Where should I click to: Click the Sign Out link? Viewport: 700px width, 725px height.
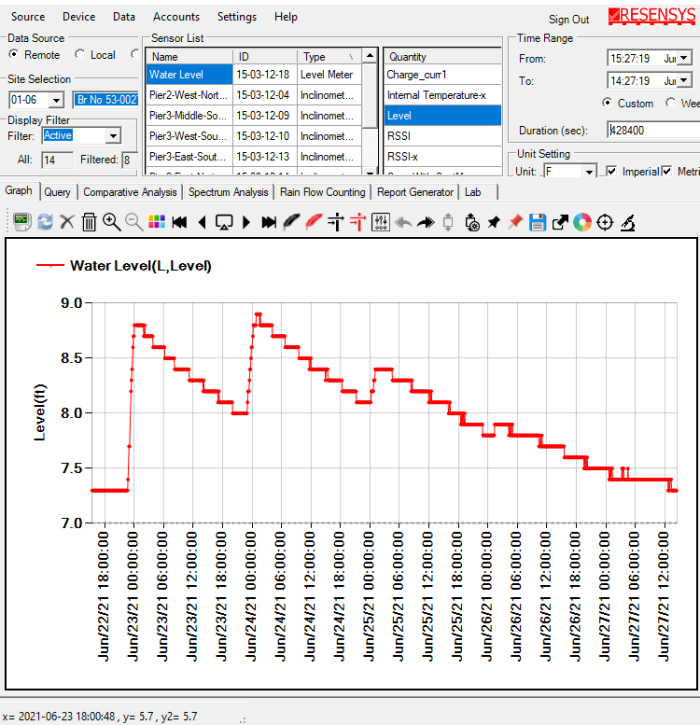568,19
